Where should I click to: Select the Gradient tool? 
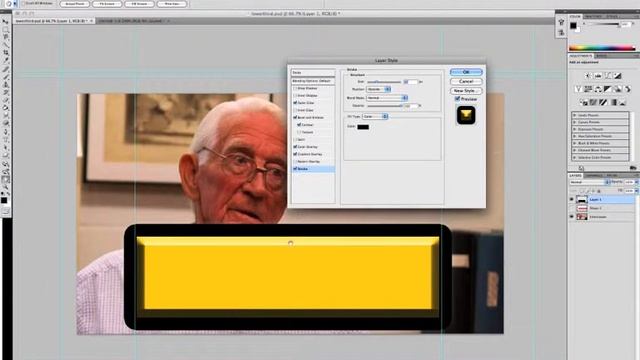[6, 108]
